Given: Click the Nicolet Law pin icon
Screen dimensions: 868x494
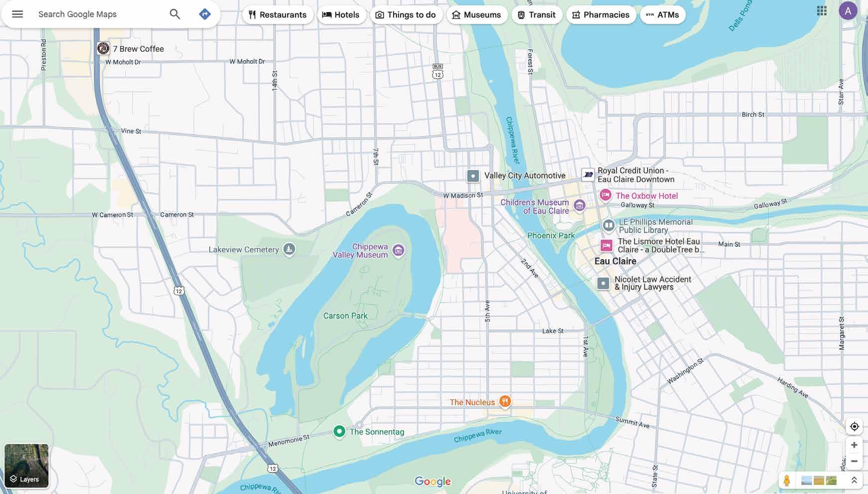Looking at the screenshot, I should (603, 283).
